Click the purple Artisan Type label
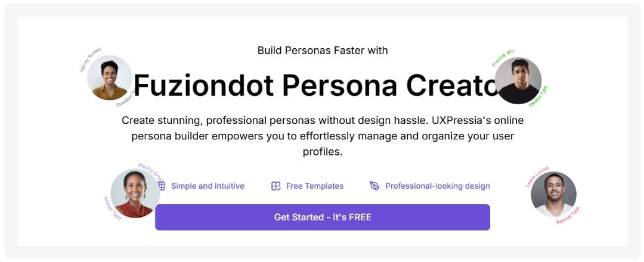 point(112,208)
